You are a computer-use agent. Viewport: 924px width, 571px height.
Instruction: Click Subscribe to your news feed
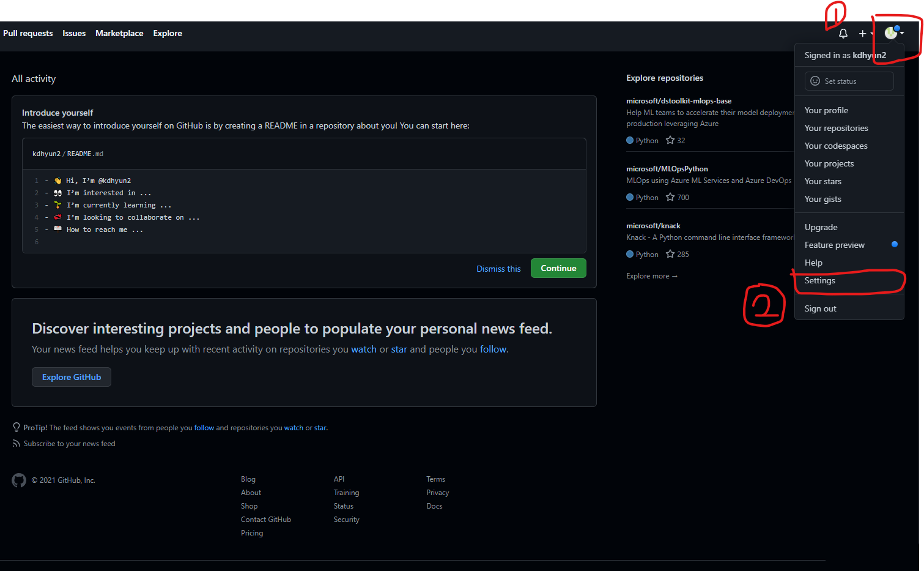tap(69, 444)
